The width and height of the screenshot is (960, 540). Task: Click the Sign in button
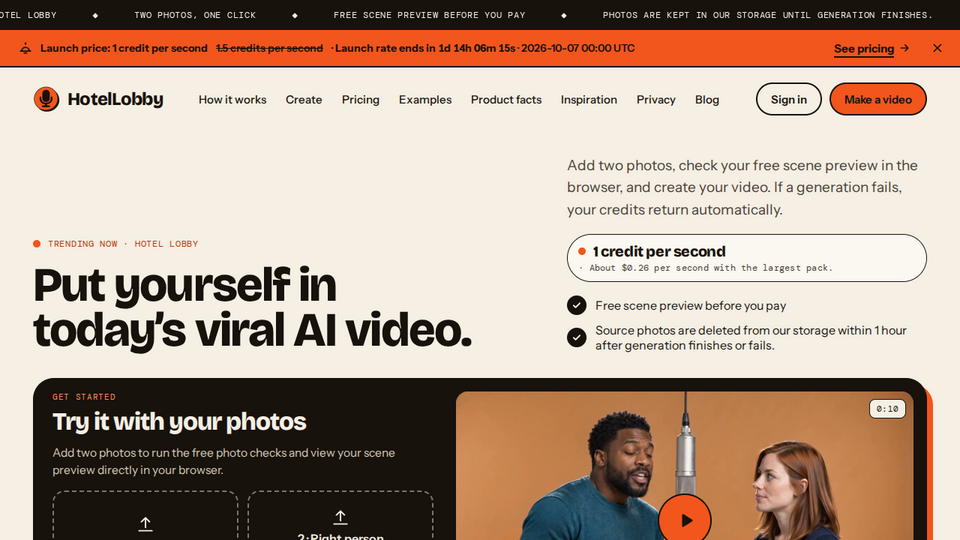789,99
